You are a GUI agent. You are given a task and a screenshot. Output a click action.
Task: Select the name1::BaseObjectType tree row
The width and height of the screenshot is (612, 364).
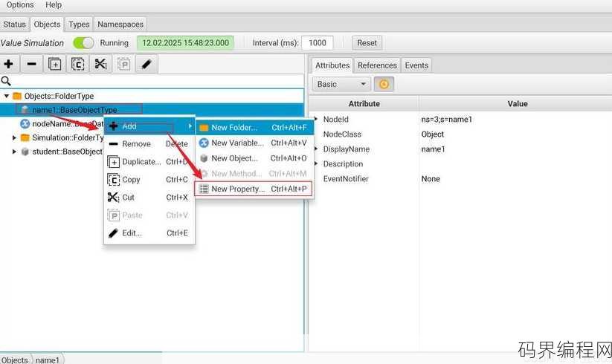(152, 110)
